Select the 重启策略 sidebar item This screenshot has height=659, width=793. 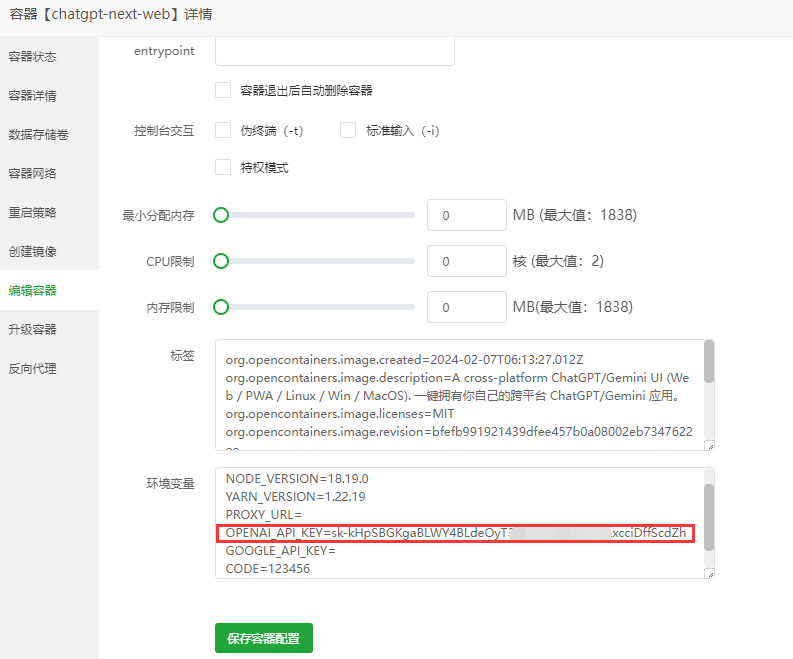(x=33, y=212)
